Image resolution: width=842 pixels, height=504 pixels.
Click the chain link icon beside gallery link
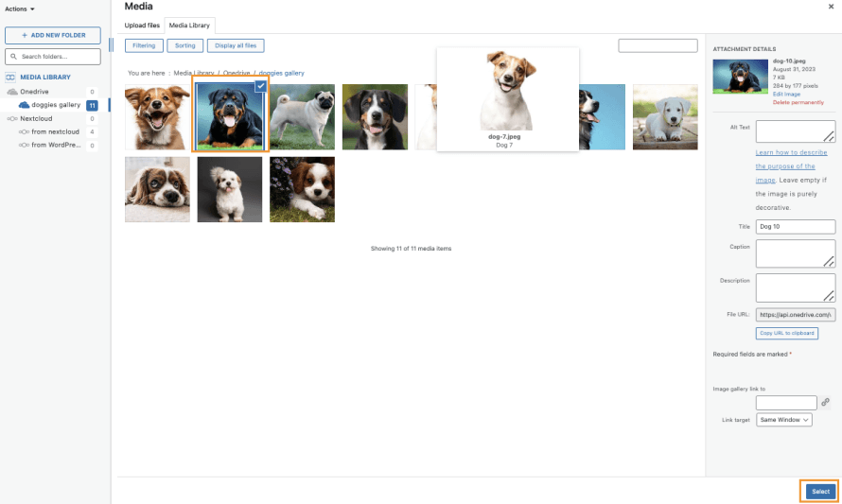pos(825,402)
